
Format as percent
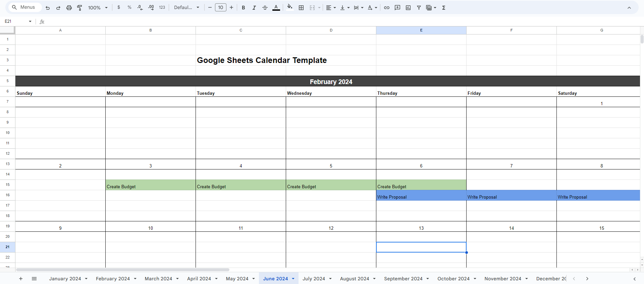pos(129,7)
